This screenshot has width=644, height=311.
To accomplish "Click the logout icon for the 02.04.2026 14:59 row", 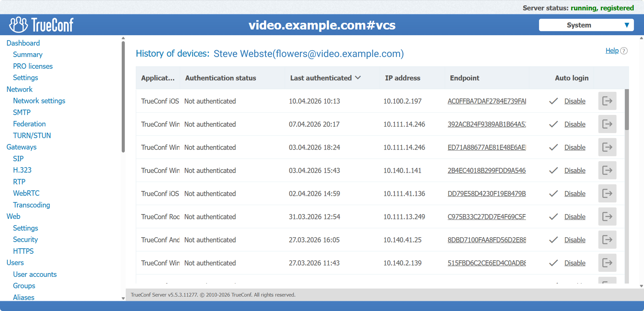I will (607, 193).
